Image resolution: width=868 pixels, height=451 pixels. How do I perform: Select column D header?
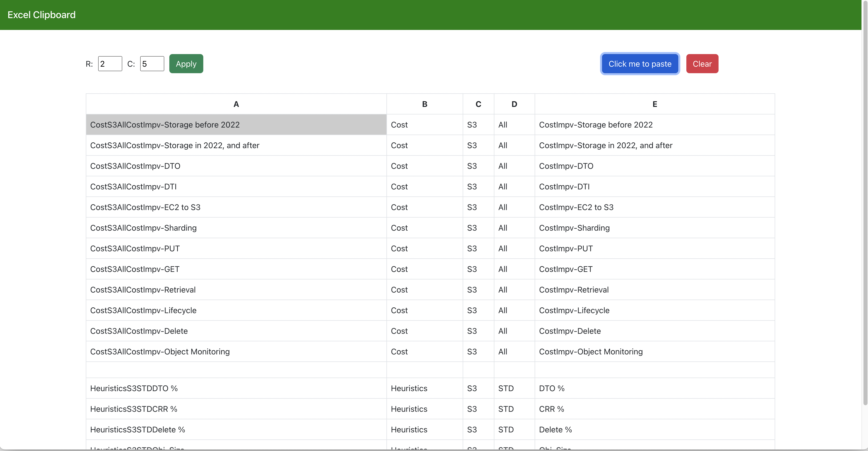[514, 104]
